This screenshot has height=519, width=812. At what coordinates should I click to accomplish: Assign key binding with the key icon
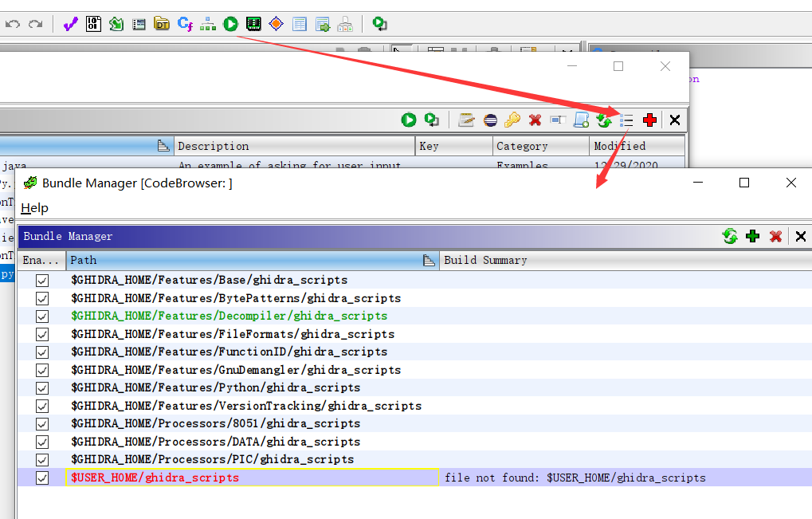coord(512,120)
